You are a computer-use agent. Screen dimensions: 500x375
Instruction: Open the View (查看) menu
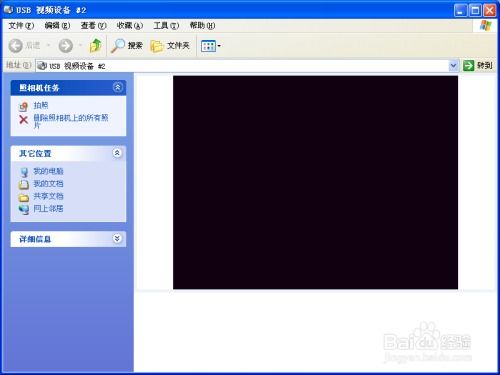[93, 25]
